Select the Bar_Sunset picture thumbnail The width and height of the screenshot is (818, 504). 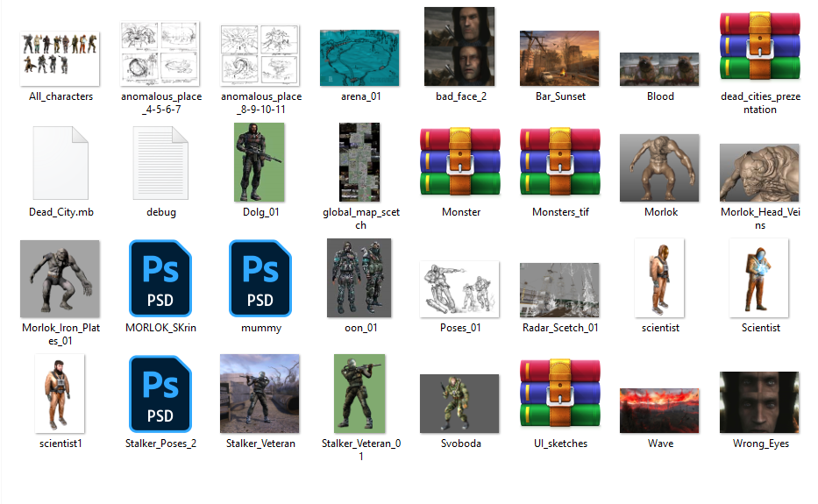tap(559, 58)
